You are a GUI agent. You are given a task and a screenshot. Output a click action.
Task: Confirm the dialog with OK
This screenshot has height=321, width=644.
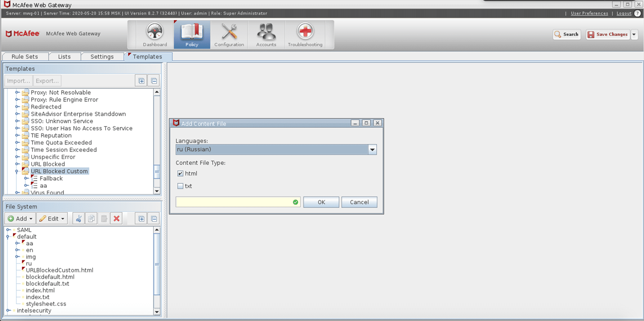coord(321,202)
